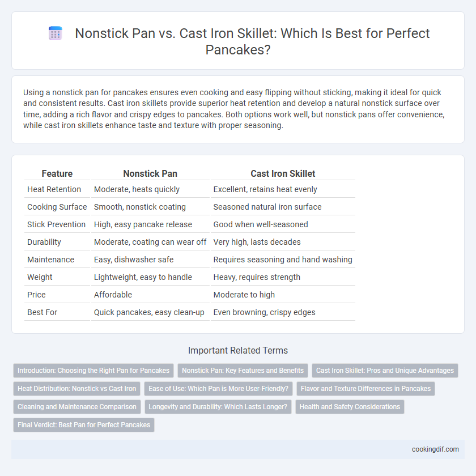Open 'Heat Distribution: Nonstick vs Cast Iron'
The width and height of the screenshot is (476, 476).
pyautogui.click(x=77, y=389)
